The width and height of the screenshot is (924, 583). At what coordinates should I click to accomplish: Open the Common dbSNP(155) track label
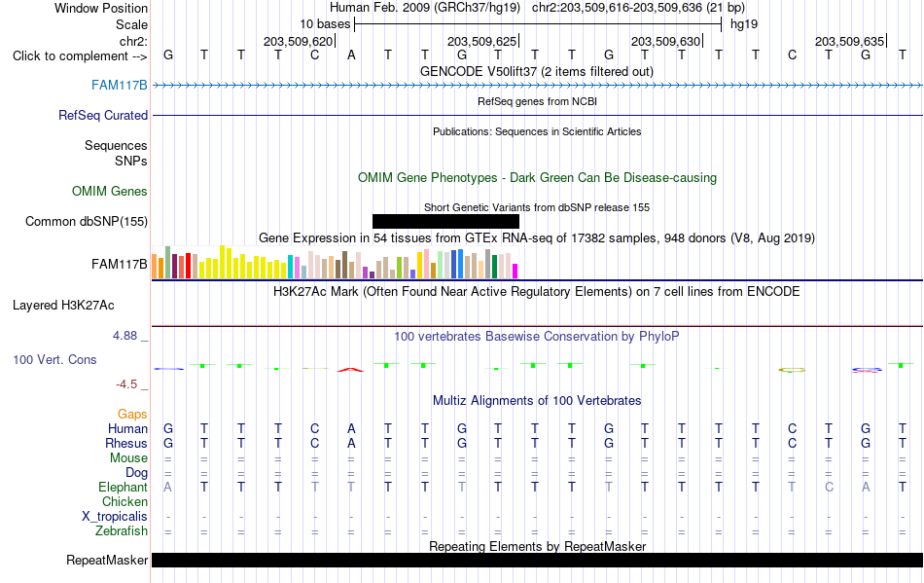pos(86,222)
